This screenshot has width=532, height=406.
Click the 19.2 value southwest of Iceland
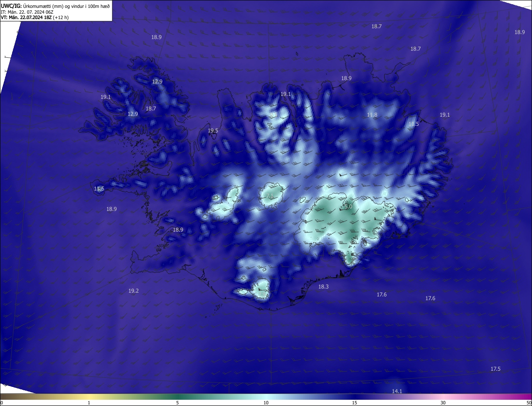tap(133, 291)
